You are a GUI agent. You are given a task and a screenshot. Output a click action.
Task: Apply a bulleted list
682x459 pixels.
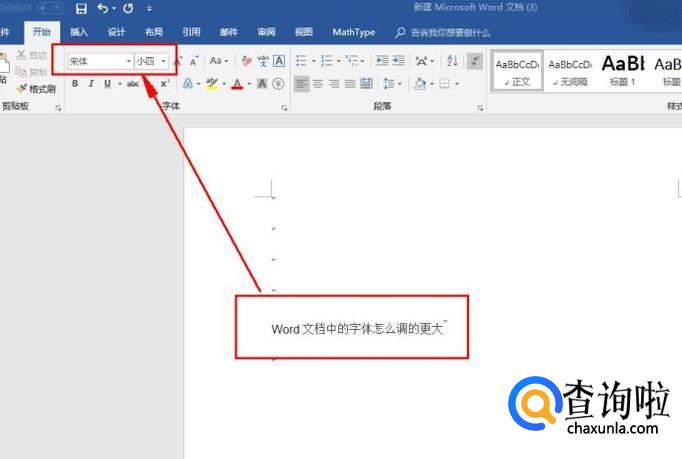[301, 61]
